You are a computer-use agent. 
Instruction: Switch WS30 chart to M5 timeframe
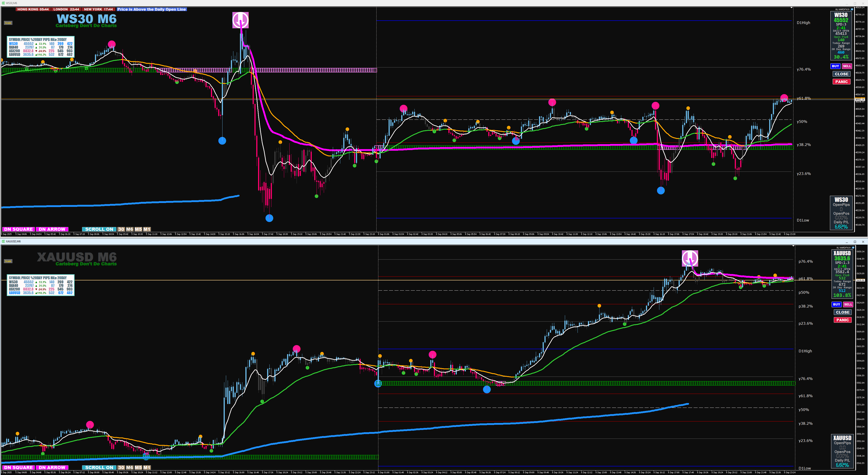[x=138, y=229]
